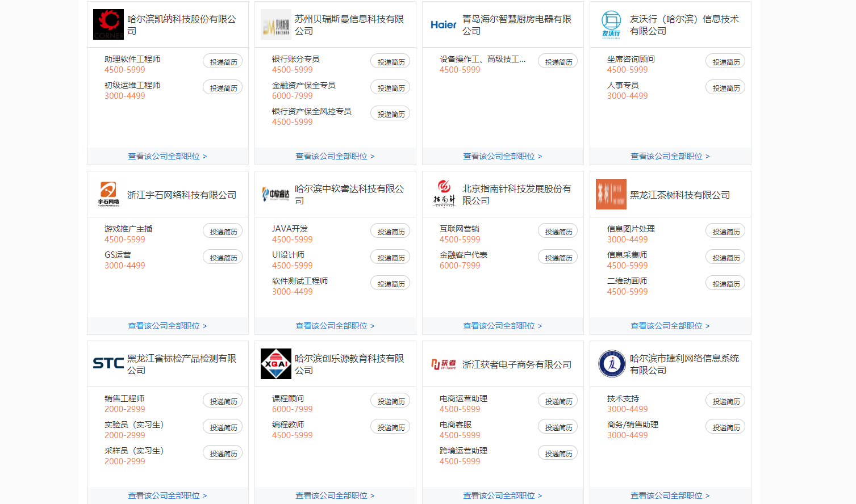View all positions at 黑龙江省标检产品检测
Screen dimensions: 856x504
point(168,495)
